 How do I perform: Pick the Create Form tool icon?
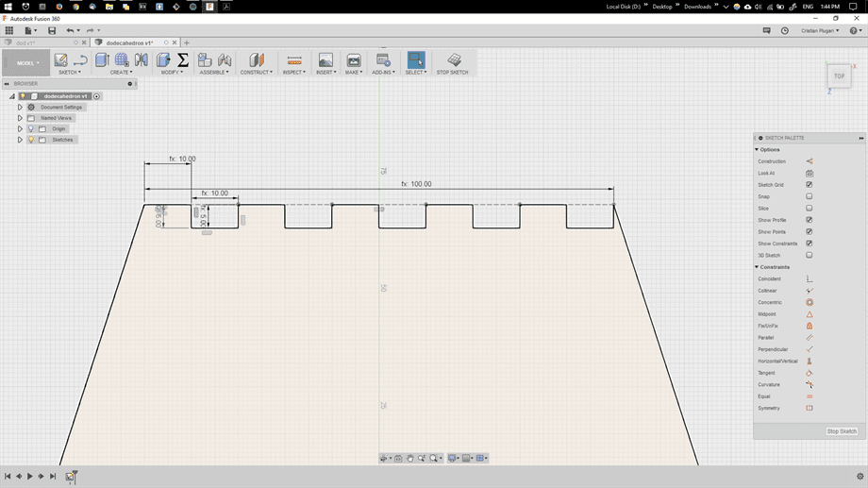(x=121, y=59)
